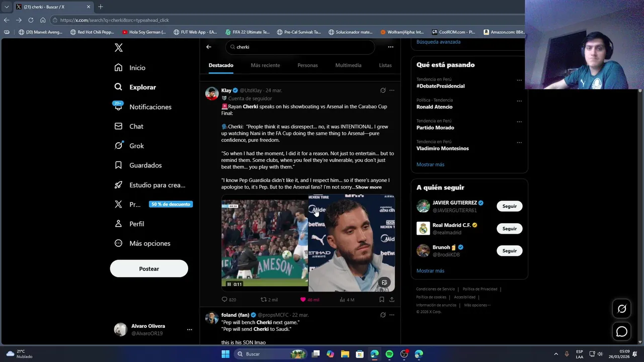Open #DebatePresidencial trend
The width and height of the screenshot is (644, 362).
(440, 86)
